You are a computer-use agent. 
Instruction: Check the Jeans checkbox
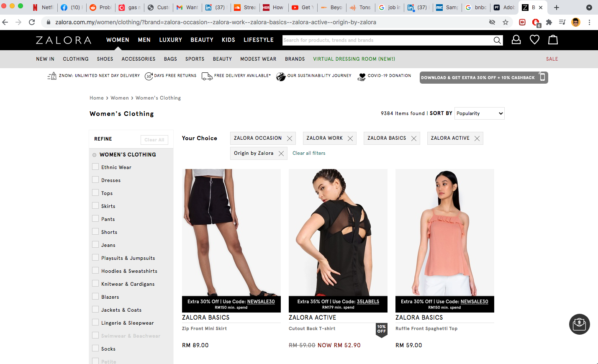click(x=95, y=244)
